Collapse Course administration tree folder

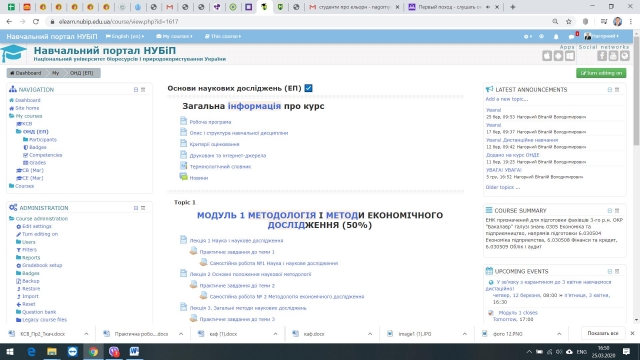[x=11, y=218]
